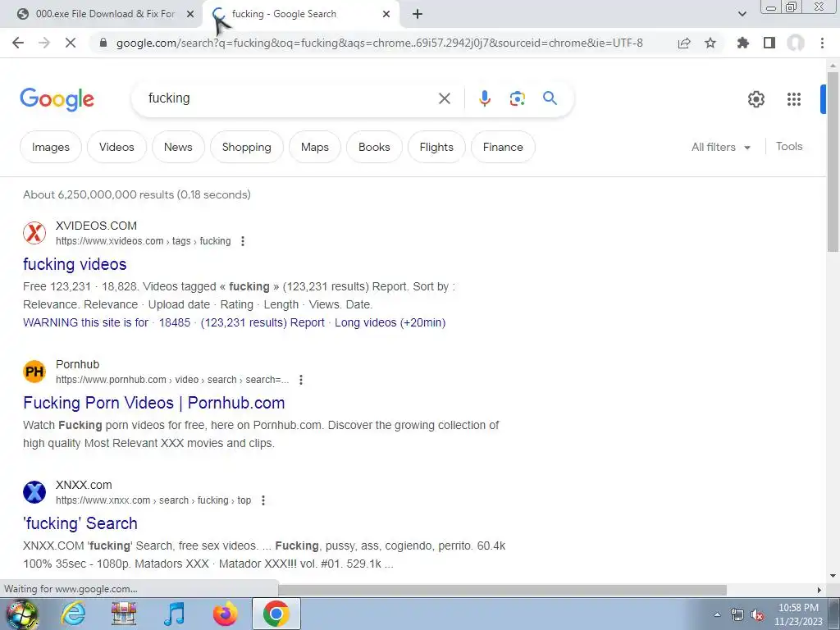This screenshot has height=630, width=840.
Task: Focus the Chrome address bar URL
Action: 379,43
